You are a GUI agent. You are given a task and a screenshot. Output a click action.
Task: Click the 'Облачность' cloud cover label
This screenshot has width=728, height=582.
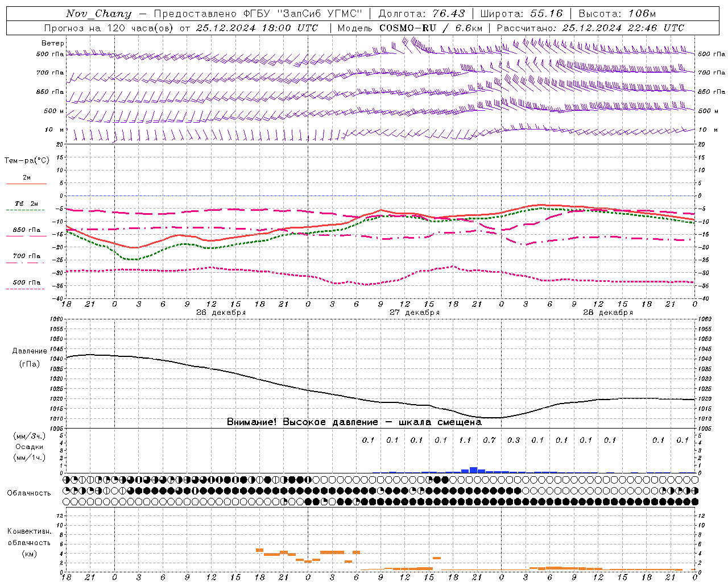pyautogui.click(x=29, y=493)
